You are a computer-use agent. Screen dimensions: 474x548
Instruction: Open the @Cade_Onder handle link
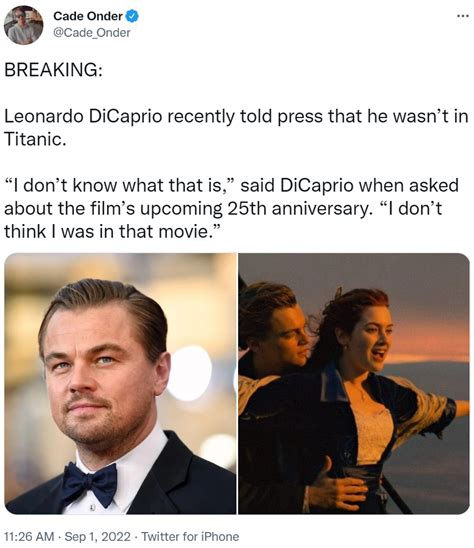coord(92,33)
